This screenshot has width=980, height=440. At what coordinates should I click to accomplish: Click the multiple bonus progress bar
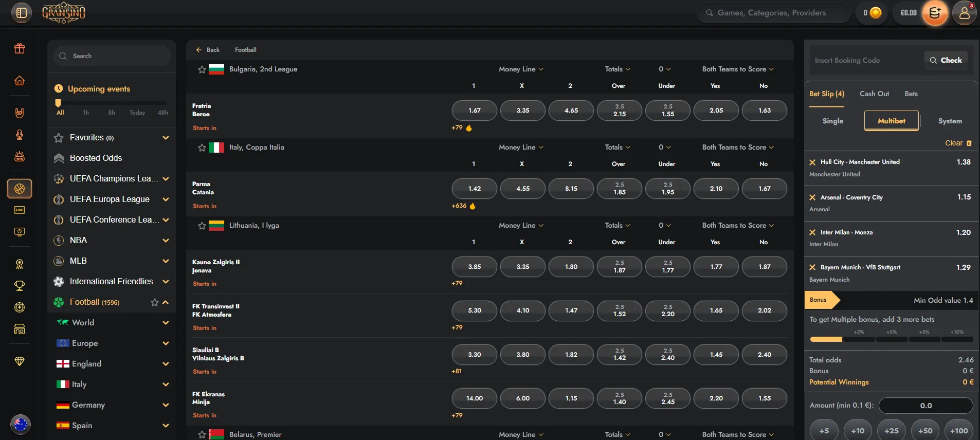coord(891,339)
